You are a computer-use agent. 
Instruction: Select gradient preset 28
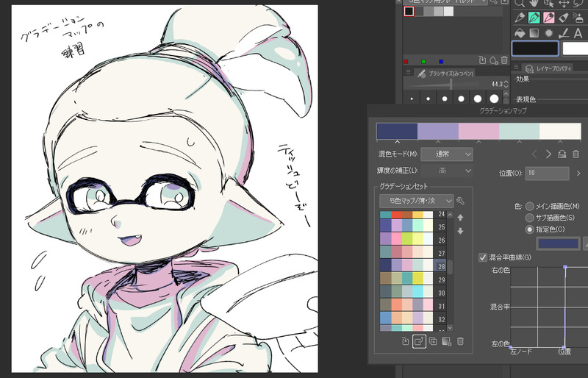click(x=413, y=265)
